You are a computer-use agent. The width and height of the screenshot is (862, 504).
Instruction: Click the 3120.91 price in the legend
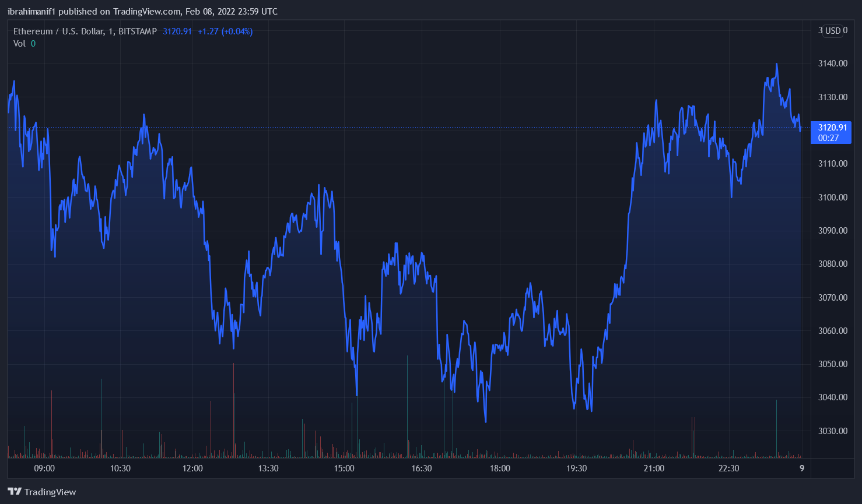[x=177, y=31]
